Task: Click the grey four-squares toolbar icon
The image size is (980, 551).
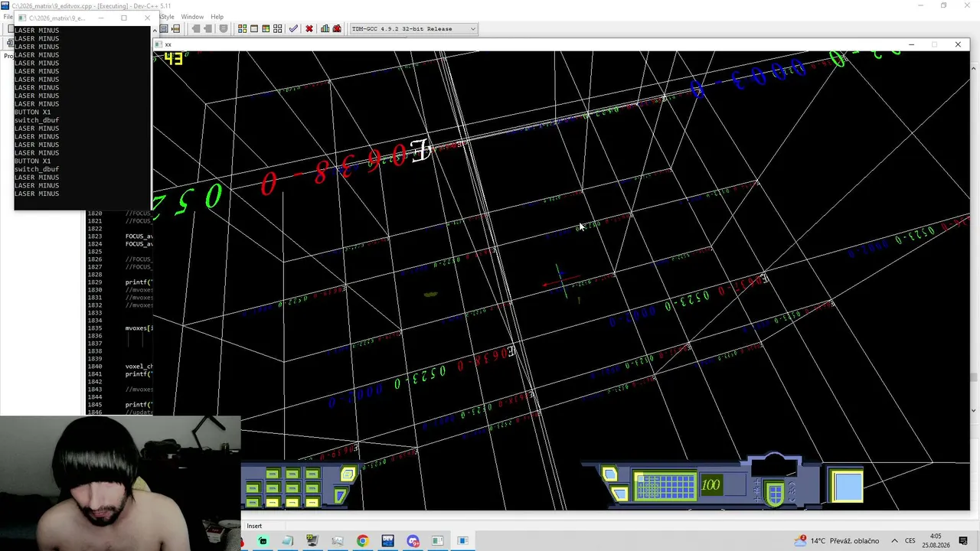Action: [x=278, y=28]
